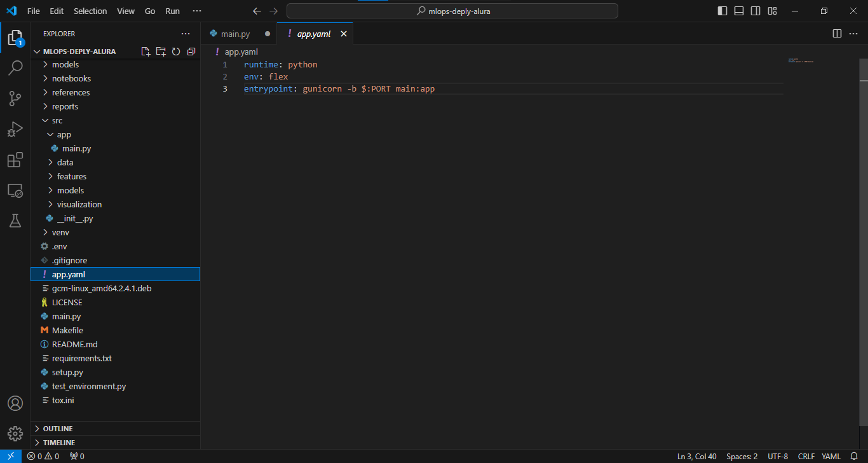
Task: Show errors and warnings count panel
Action: tap(43, 456)
